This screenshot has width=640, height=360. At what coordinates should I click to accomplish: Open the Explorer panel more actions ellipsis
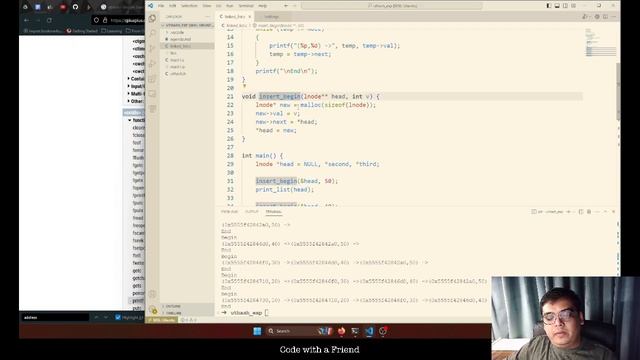(207, 17)
